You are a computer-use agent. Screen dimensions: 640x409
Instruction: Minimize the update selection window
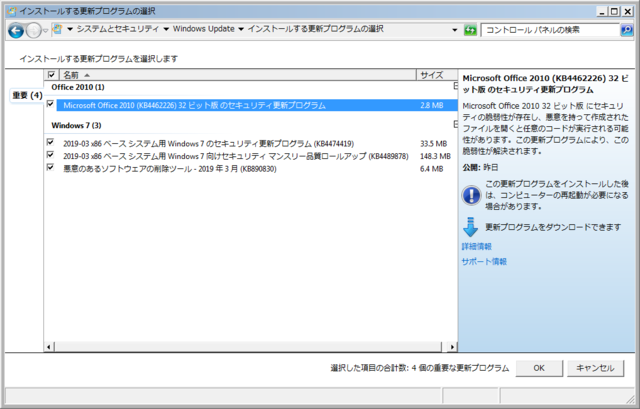[x=602, y=11]
